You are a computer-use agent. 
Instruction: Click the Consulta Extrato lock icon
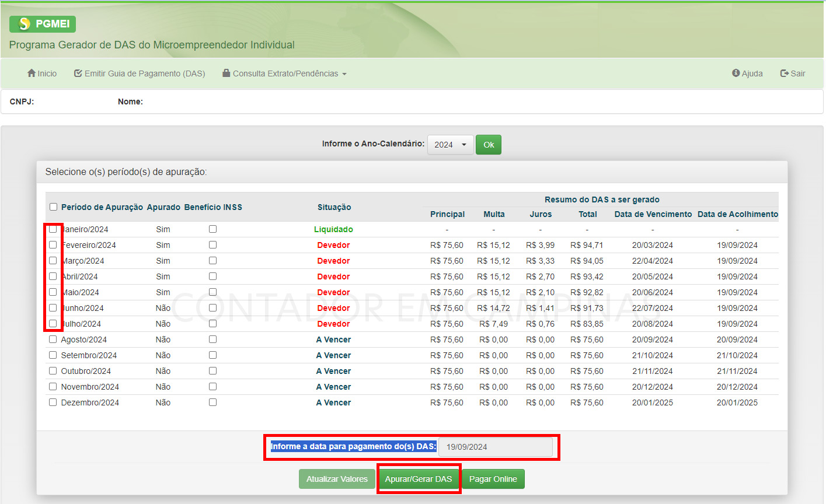click(x=226, y=73)
